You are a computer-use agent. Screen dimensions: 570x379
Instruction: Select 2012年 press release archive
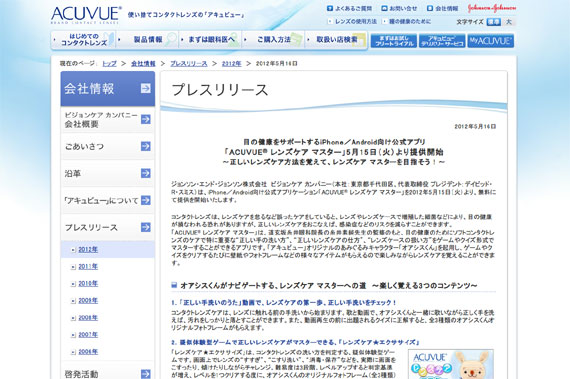pos(88,250)
